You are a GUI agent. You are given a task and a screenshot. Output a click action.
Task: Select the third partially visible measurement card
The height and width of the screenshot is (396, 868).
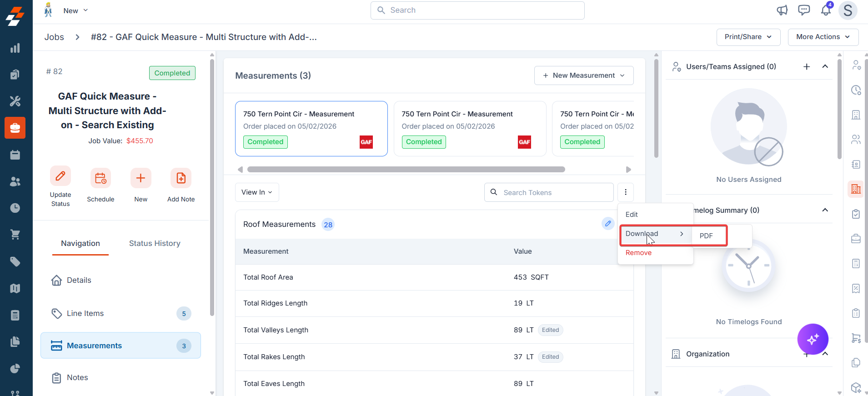click(x=593, y=129)
